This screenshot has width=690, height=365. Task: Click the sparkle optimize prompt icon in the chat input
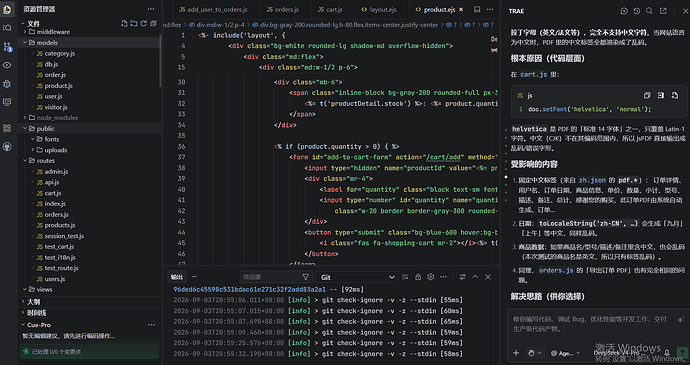(x=681, y=319)
